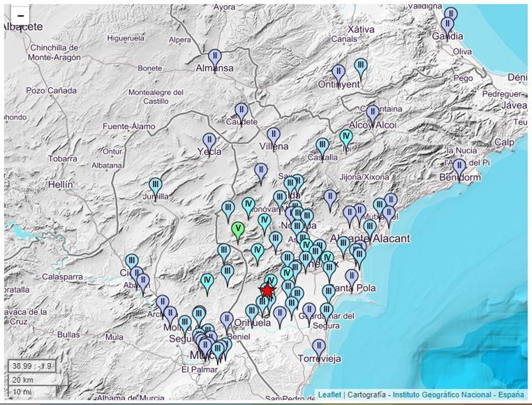Click the Calasparra town label
The height and width of the screenshot is (405, 532).
(x=62, y=277)
